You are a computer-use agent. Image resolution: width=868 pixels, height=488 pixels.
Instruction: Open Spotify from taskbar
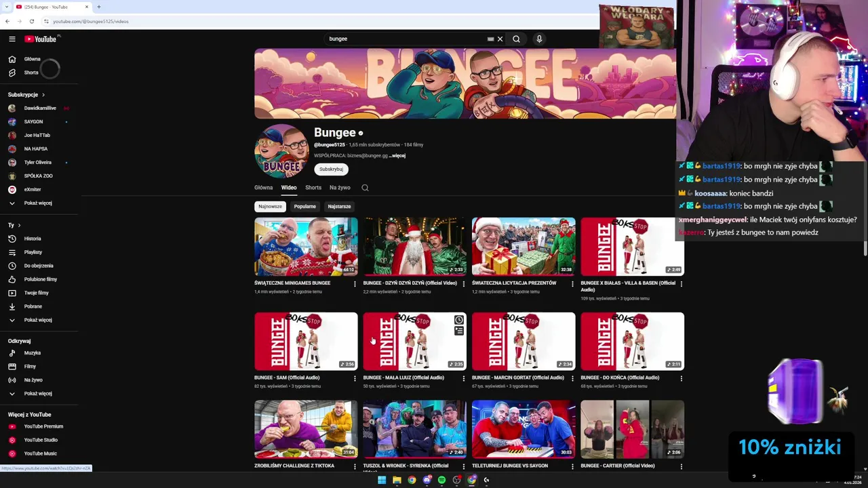click(x=441, y=480)
